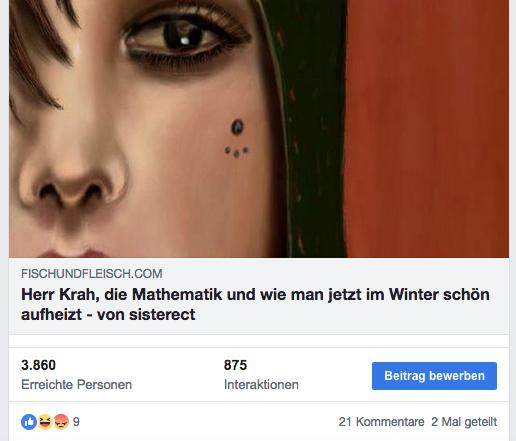Click the blue Like reaction icon
The image size is (516, 441).
(x=29, y=422)
